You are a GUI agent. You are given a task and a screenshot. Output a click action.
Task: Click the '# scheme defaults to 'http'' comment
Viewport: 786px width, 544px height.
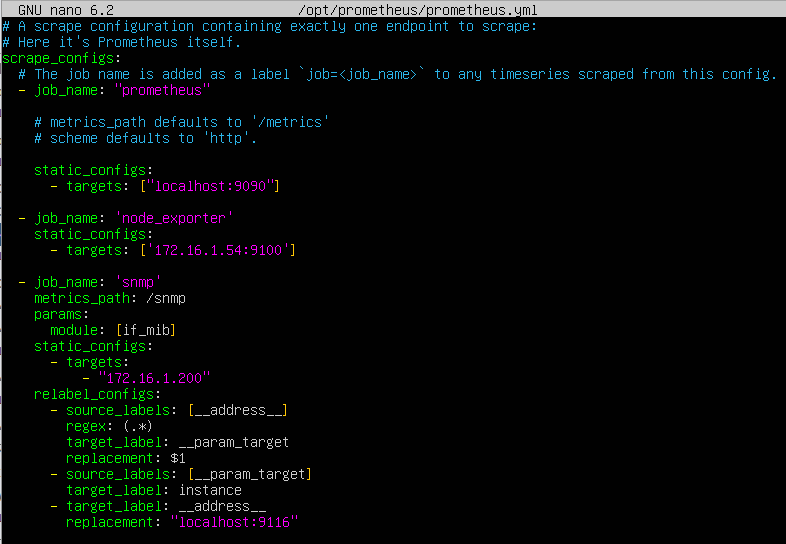pos(145,138)
